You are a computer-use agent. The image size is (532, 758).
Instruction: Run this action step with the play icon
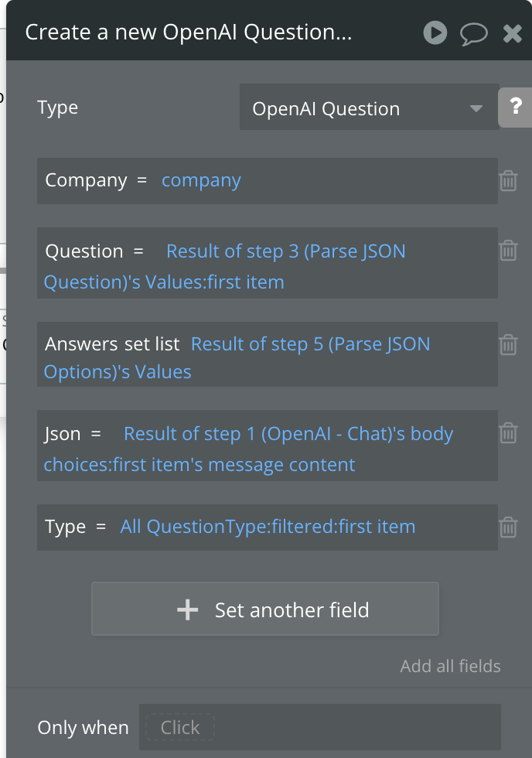click(435, 32)
